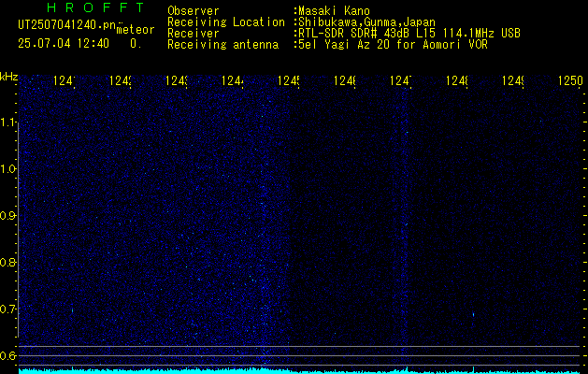This screenshot has width=588, height=374.
Task: Click the RTL-SDR SDR# 43dB receiver details
Action: click(x=409, y=34)
